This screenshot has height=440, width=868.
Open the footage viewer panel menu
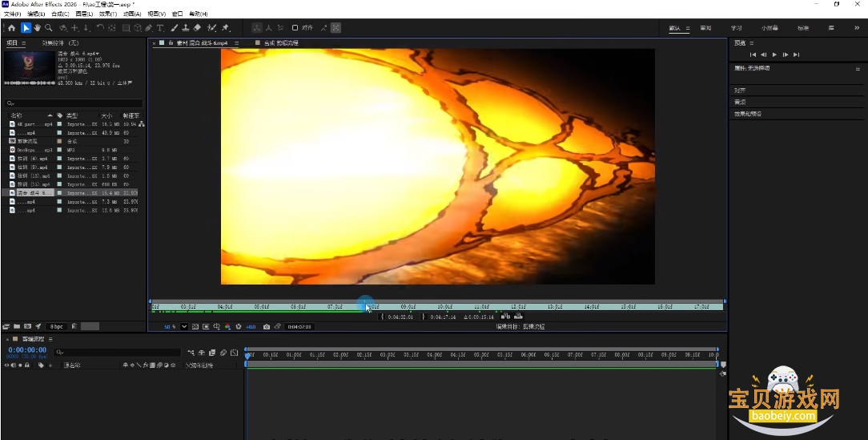pyautogui.click(x=236, y=42)
